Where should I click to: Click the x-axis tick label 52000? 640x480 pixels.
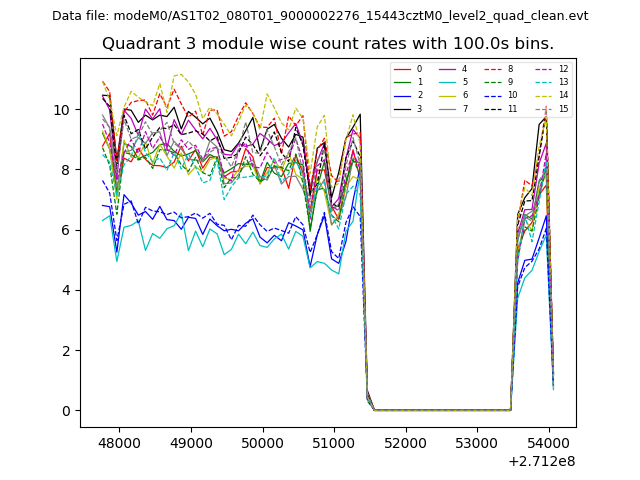click(x=405, y=440)
